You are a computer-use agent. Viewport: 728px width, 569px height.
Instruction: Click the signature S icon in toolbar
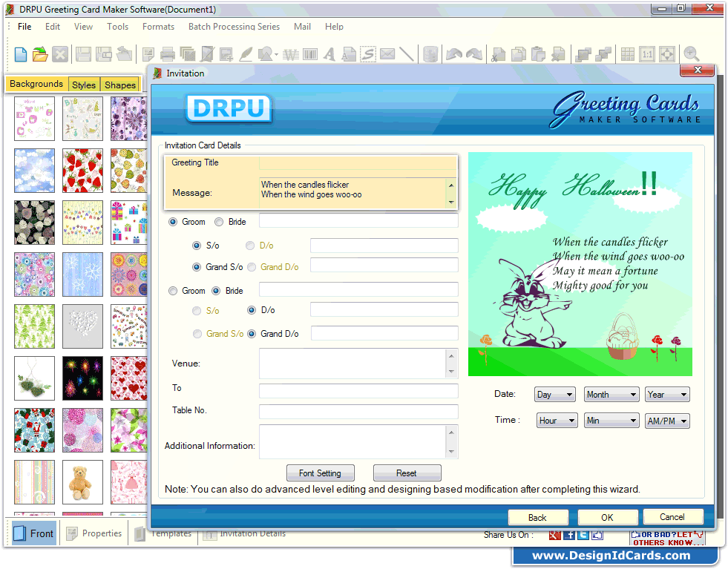click(368, 54)
